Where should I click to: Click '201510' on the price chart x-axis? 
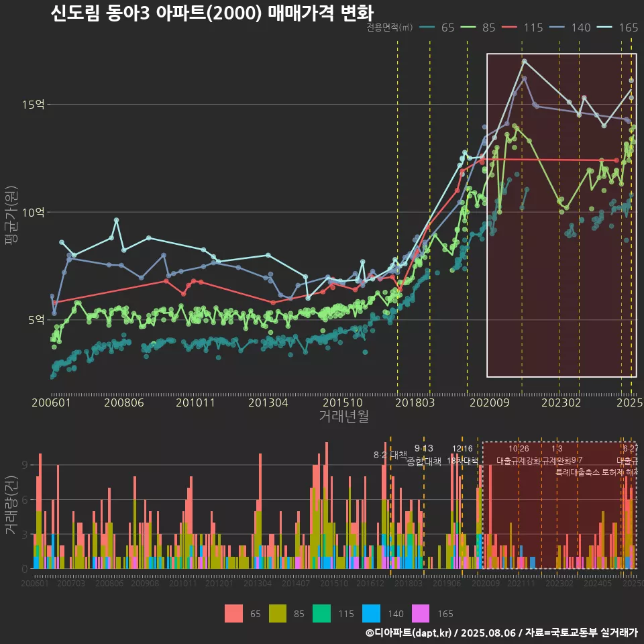click(343, 402)
